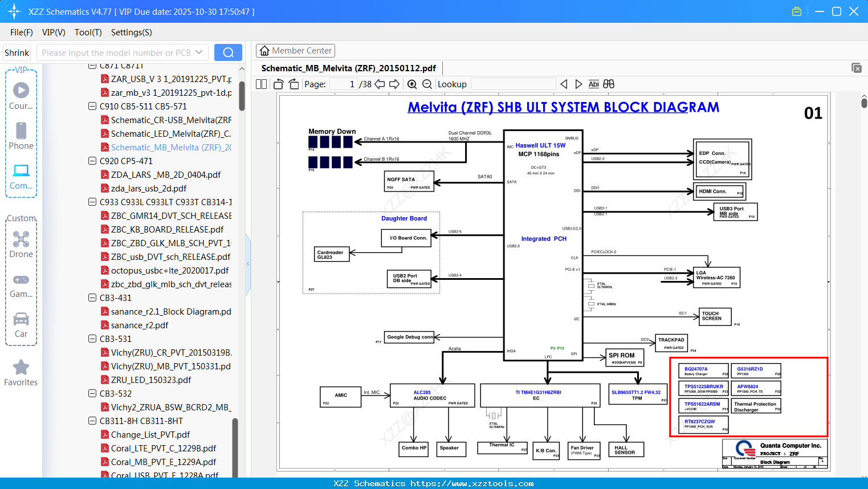This screenshot has width=868, height=489.
Task: Open the Drone sidebar category
Action: click(x=21, y=244)
